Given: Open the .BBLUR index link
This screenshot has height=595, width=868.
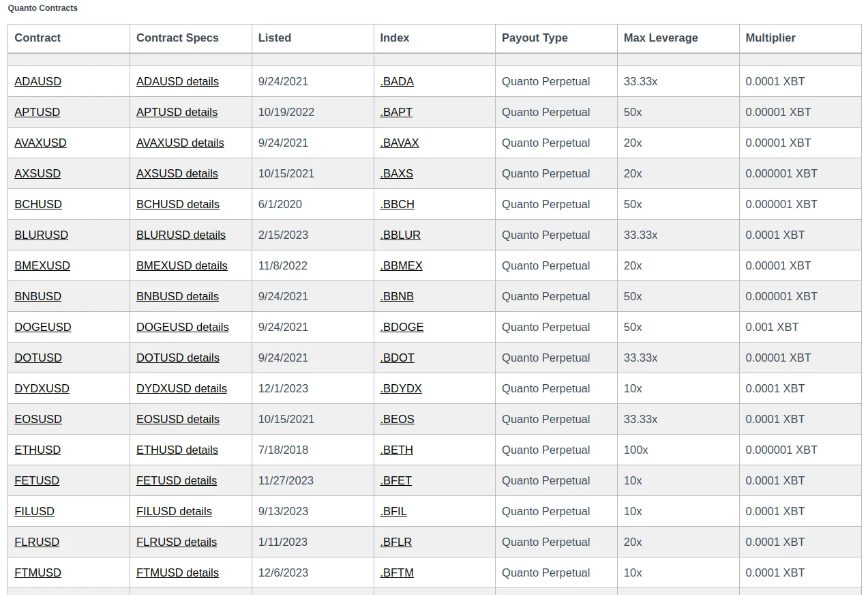Looking at the screenshot, I should pos(400,235).
